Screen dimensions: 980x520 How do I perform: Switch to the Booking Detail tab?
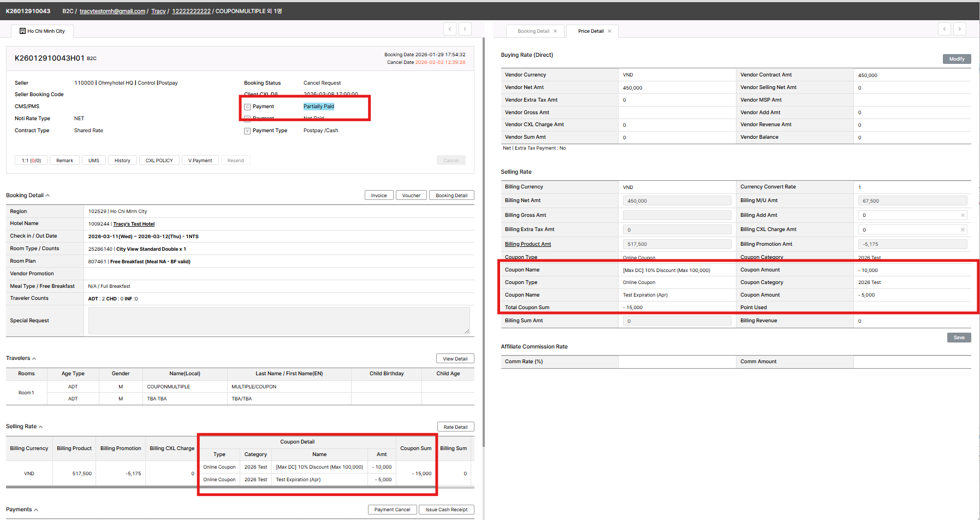(533, 31)
